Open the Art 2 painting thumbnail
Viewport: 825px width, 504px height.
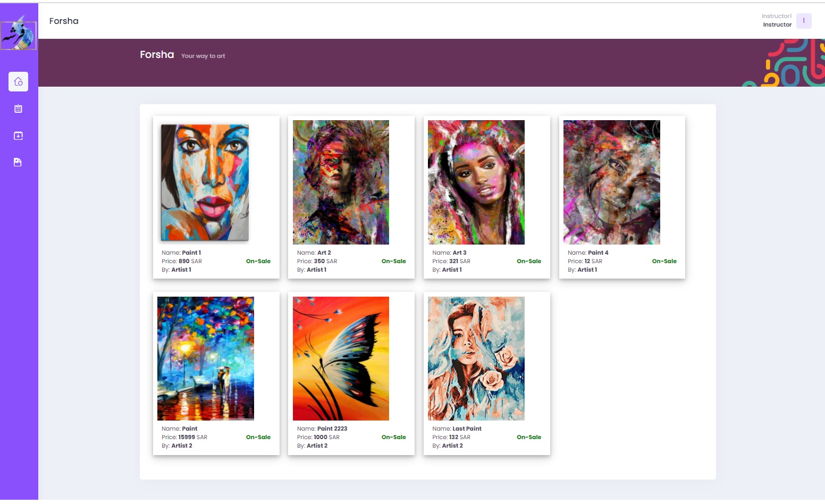point(341,182)
